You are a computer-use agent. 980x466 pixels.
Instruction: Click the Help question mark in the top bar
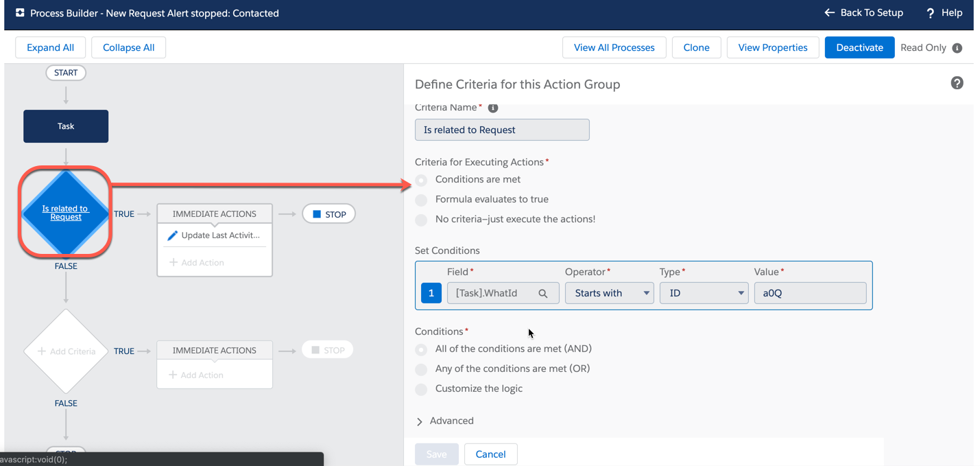click(x=929, y=12)
